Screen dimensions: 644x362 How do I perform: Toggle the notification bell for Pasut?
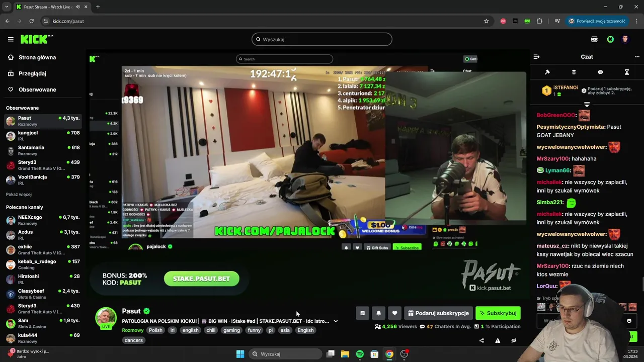coord(378,313)
